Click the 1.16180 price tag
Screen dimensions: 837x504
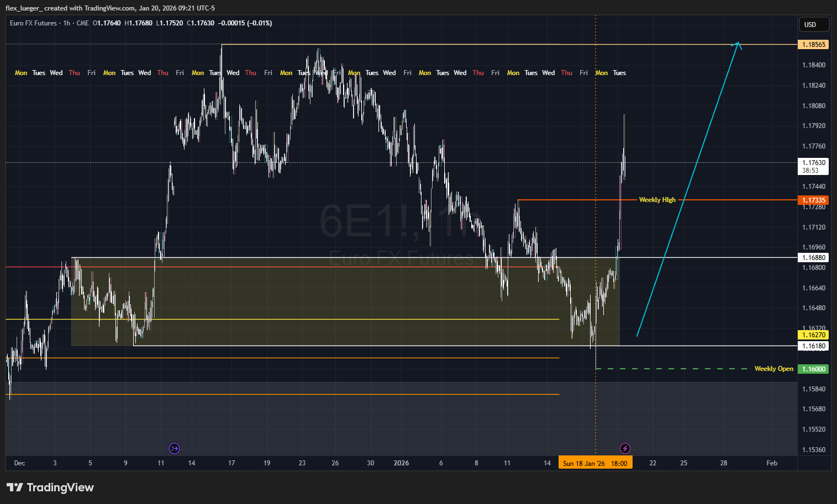pos(813,346)
